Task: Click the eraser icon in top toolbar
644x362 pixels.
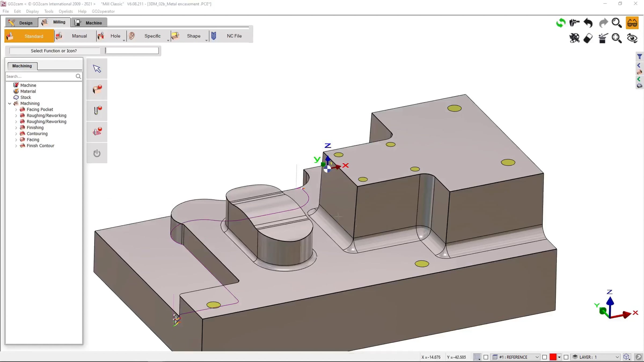Action: click(x=588, y=38)
